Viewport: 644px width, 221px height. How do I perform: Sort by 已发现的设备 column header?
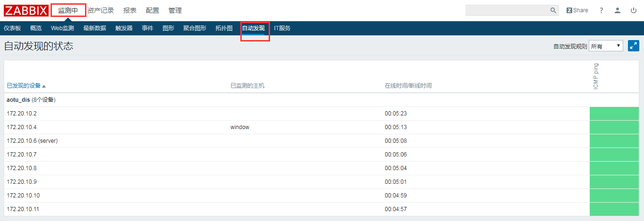(x=26, y=86)
